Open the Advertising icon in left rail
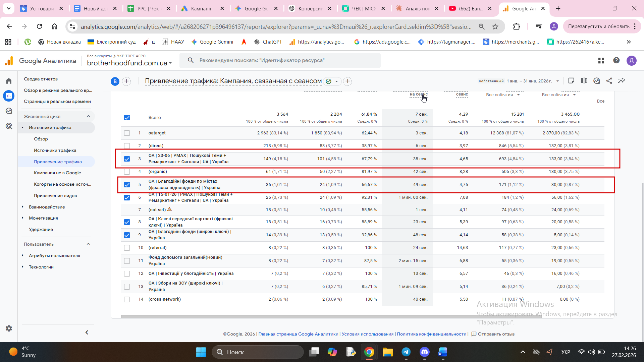 (x=9, y=126)
